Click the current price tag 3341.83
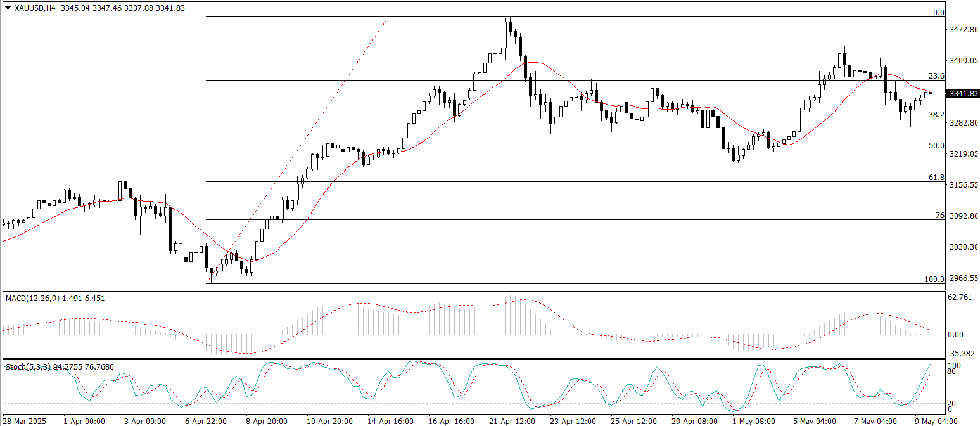Viewport: 980px width, 426px height. 963,93
